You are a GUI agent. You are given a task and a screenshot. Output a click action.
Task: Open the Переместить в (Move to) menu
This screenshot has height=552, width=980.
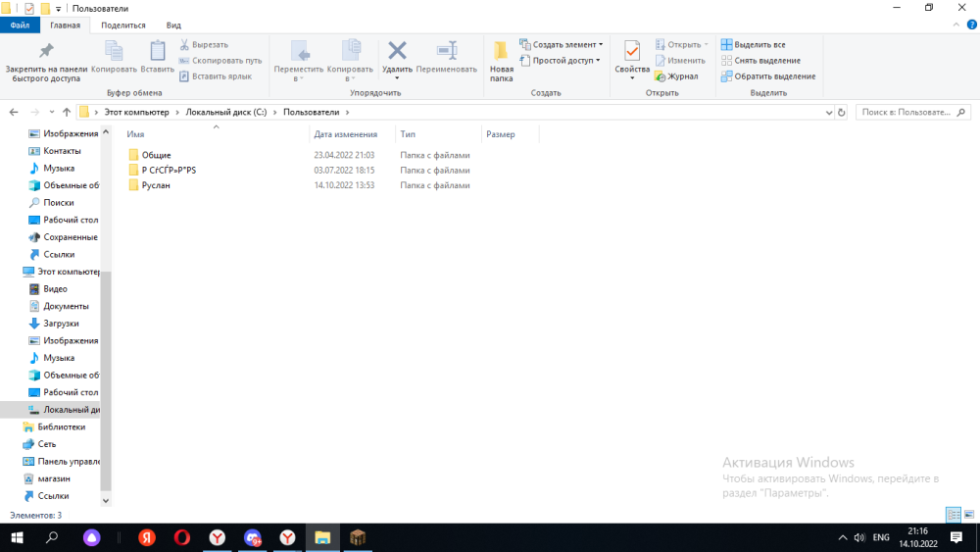point(299,61)
